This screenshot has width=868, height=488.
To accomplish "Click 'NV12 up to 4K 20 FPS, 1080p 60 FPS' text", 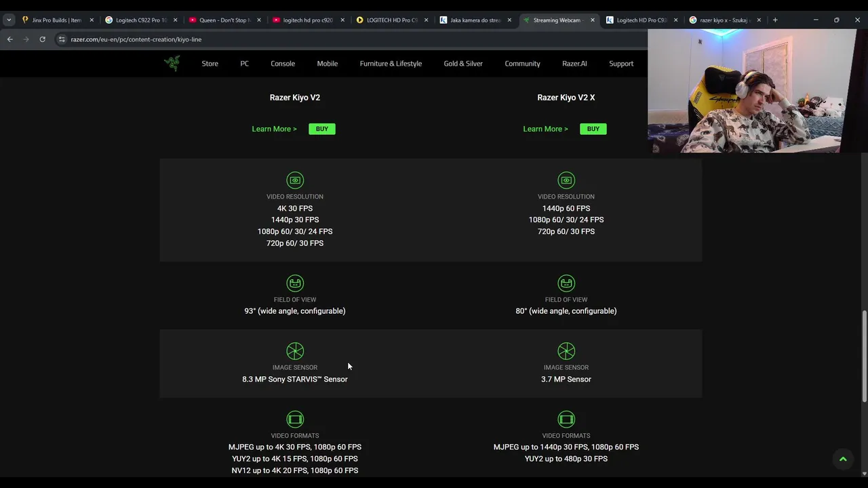I will [x=295, y=470].
